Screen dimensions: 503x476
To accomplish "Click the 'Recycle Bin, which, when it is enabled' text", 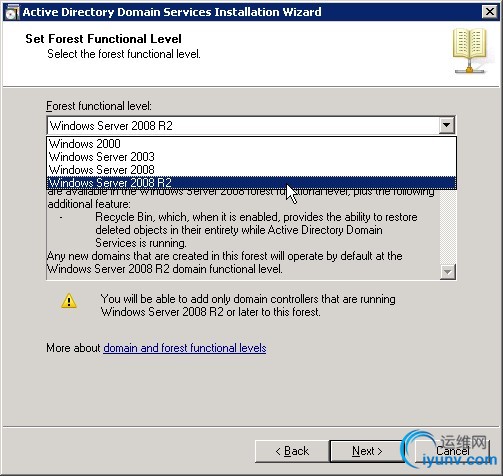I will [x=187, y=217].
